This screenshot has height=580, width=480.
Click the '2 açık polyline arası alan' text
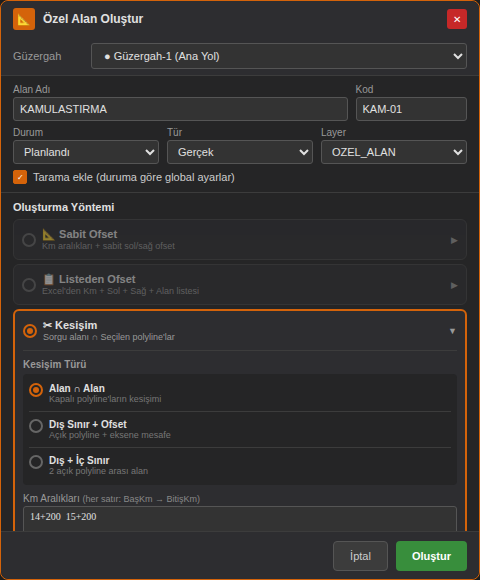[98, 471]
